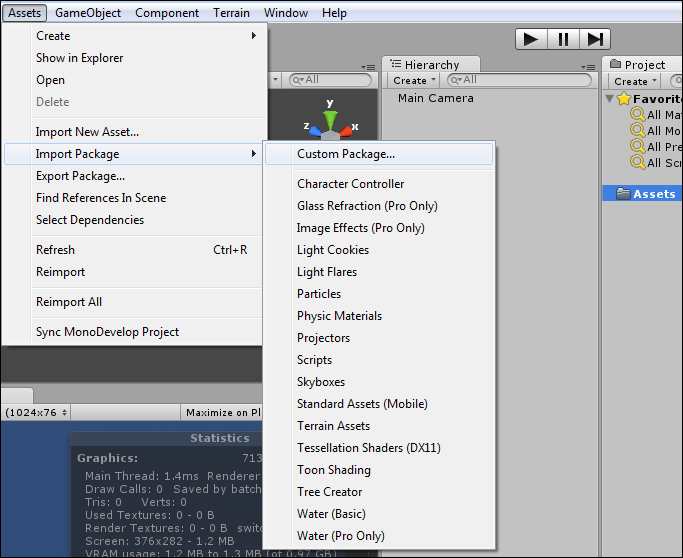Image resolution: width=683 pixels, height=558 pixels.
Task: Open the Terrain menu in menu bar
Action: (231, 13)
